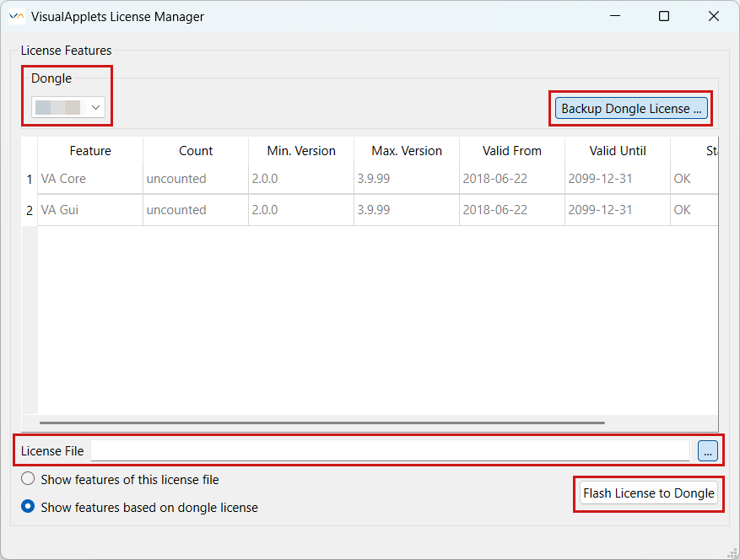Select Show features of this license file
Screen dimensions: 740x560
(x=120, y=479)
